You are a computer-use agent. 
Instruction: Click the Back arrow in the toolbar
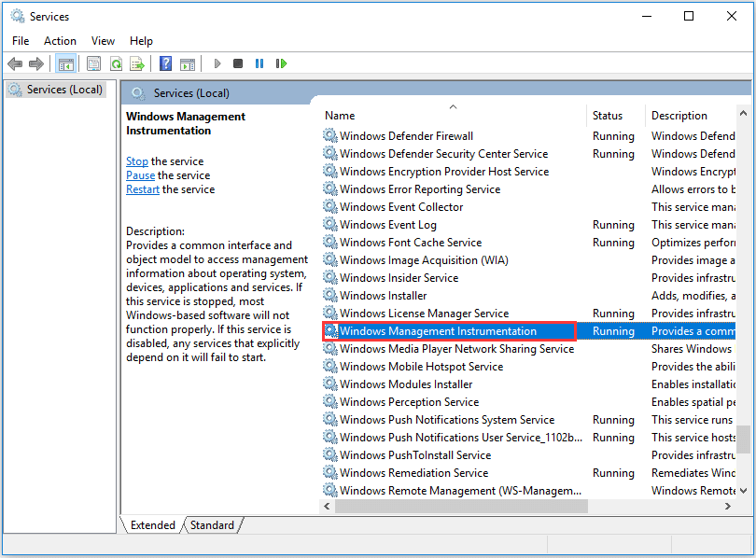click(x=15, y=63)
